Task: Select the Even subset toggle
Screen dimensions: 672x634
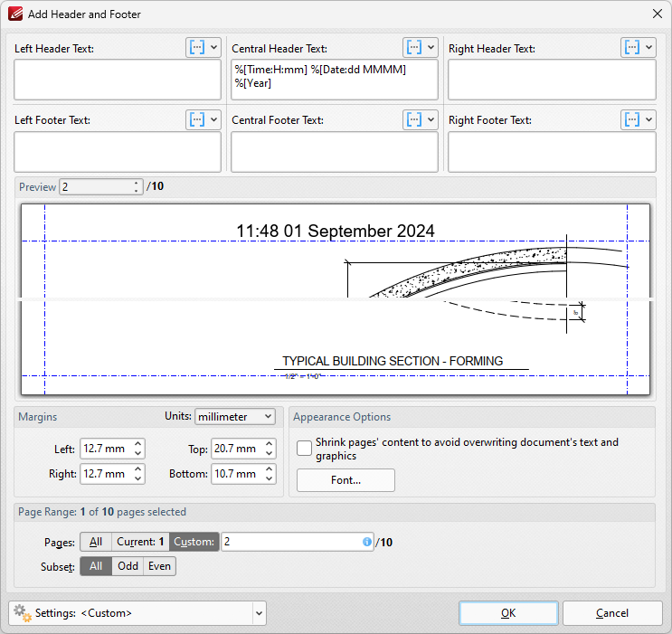Action: tap(159, 566)
